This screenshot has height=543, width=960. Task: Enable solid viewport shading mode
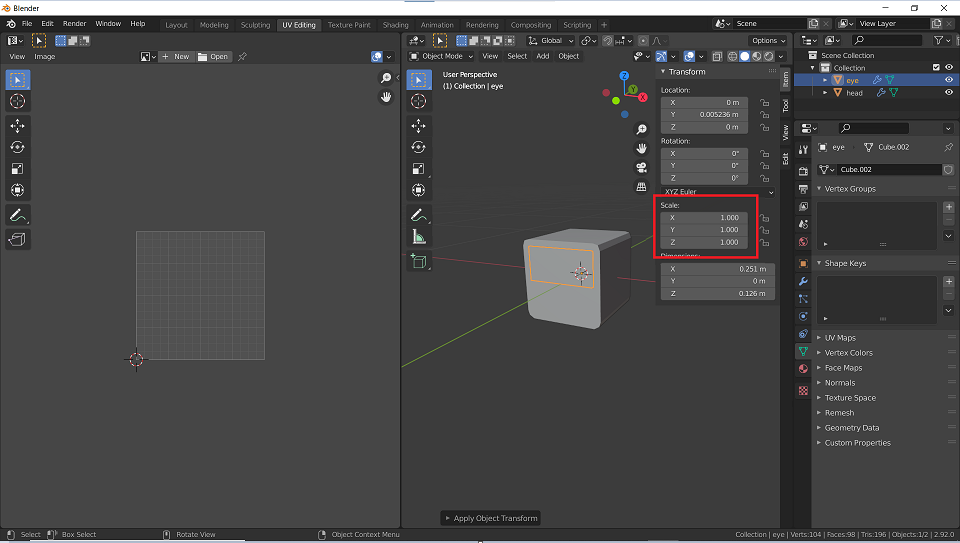point(744,56)
